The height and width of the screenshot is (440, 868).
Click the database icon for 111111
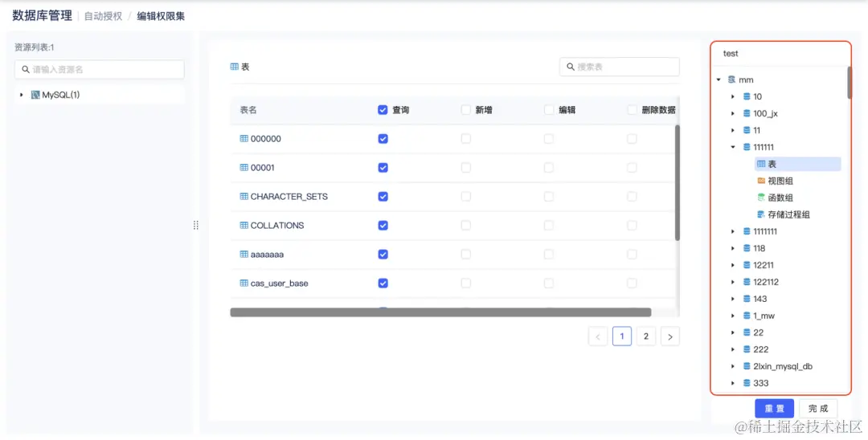coord(747,147)
